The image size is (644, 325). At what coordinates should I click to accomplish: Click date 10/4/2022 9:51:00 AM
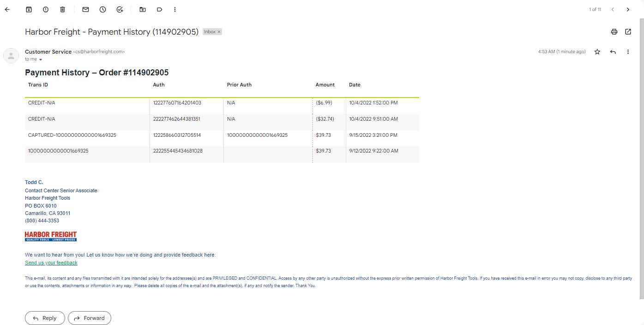pos(373,119)
